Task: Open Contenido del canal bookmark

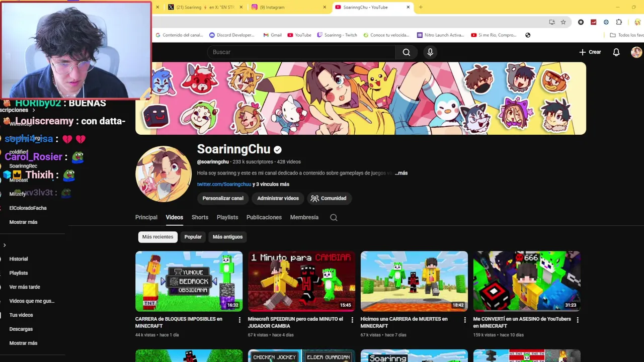Action: coord(179,35)
